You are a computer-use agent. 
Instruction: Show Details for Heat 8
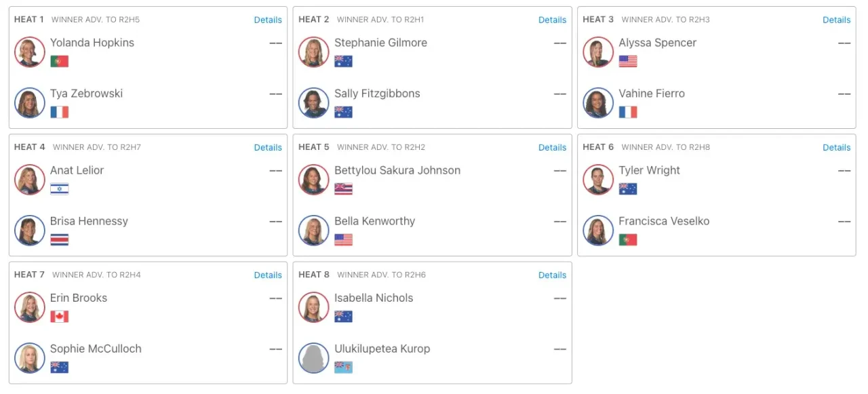pos(552,275)
